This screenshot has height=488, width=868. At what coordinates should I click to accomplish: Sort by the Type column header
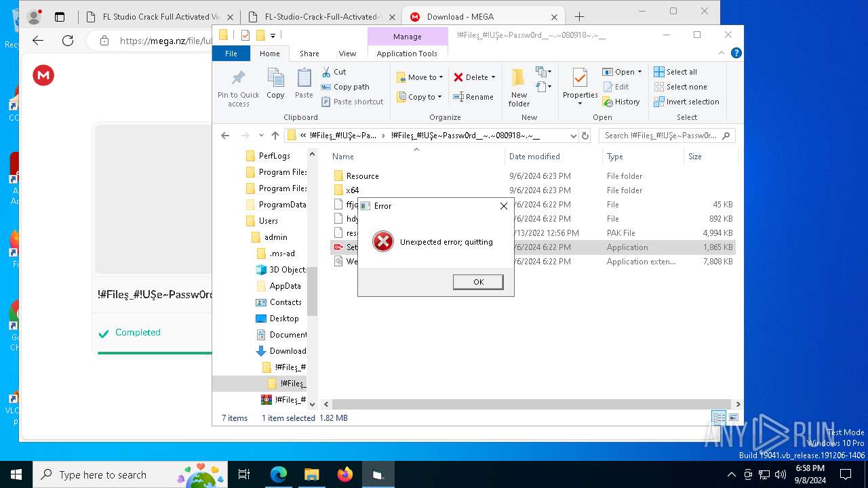(x=614, y=157)
